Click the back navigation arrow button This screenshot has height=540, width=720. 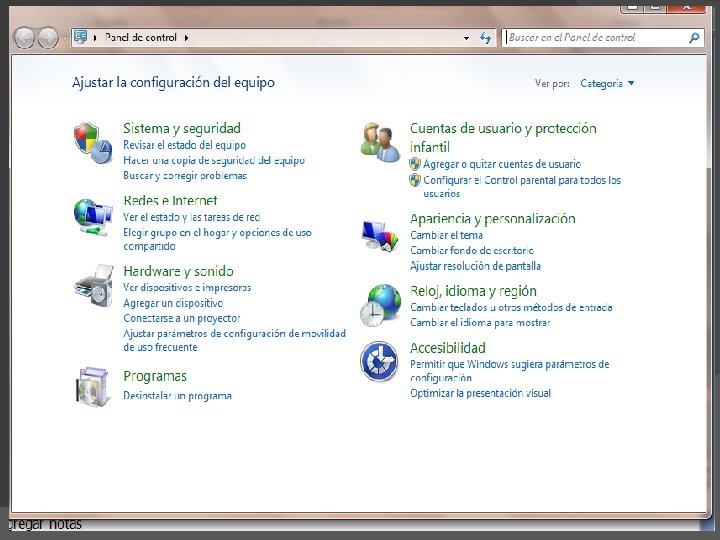click(x=24, y=38)
